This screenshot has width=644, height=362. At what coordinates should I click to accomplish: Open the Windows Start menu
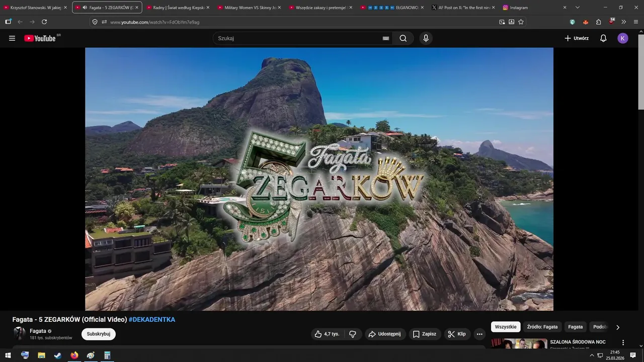point(8,355)
